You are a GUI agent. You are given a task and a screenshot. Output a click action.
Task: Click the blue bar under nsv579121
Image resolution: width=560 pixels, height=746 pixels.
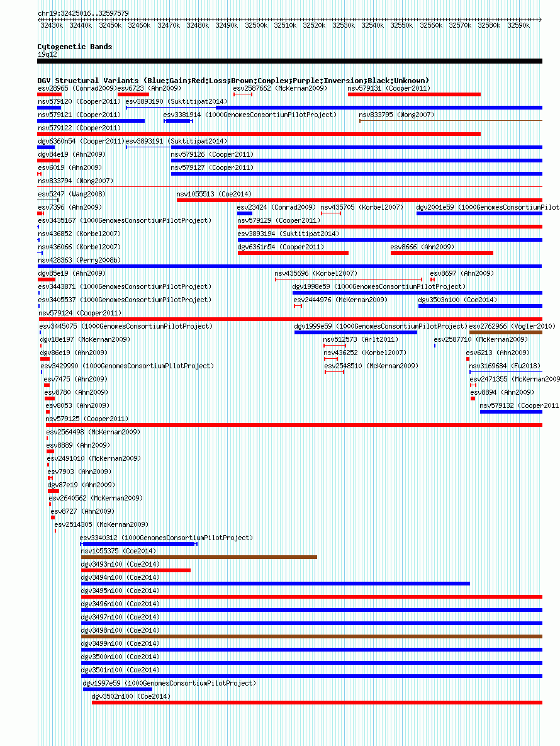(x=91, y=121)
